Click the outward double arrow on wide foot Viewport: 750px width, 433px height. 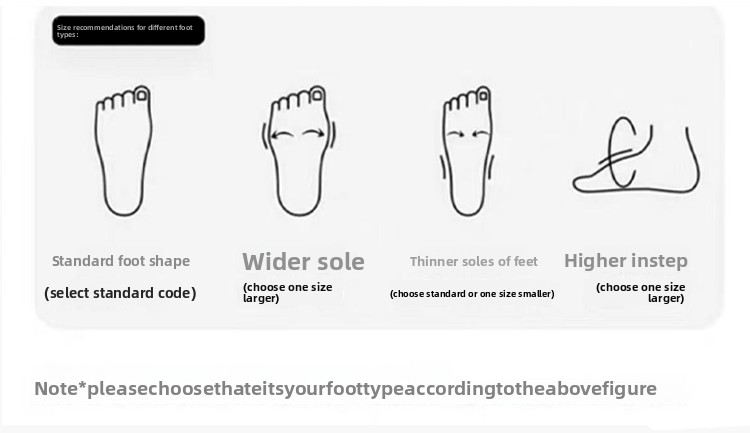(299, 134)
